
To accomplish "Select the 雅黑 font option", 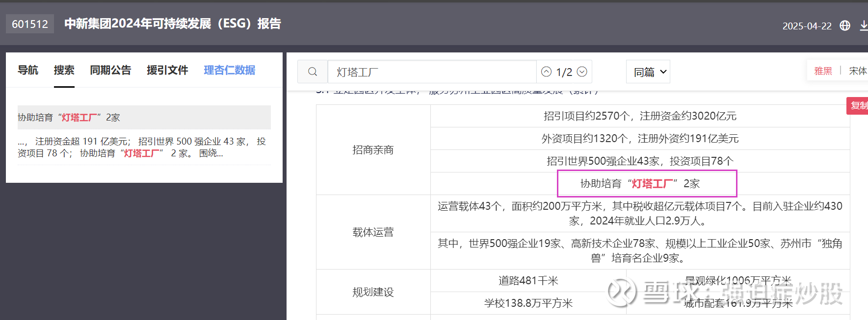I will pos(823,71).
